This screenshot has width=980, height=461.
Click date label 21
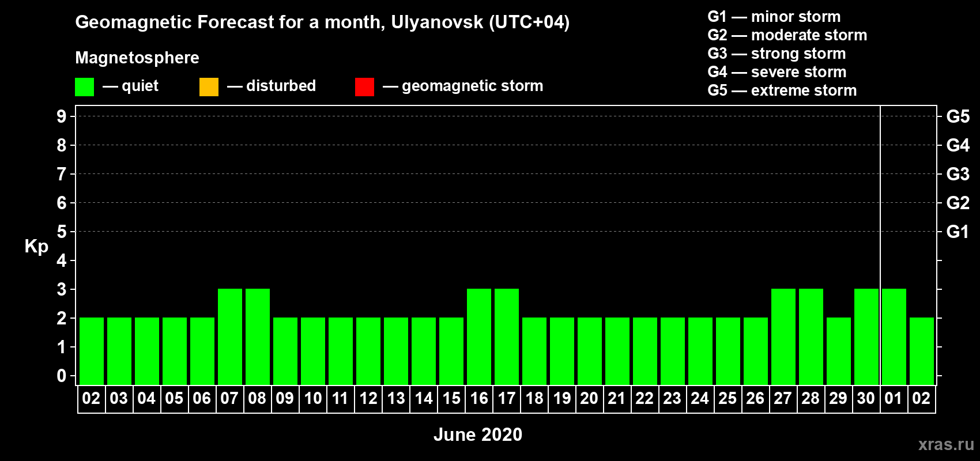(x=617, y=398)
